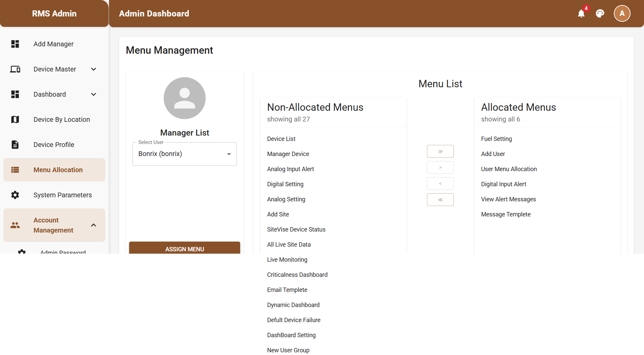Select Message Templete allocated item
Image resolution: width=644 pixels, height=355 pixels.
pyautogui.click(x=506, y=214)
